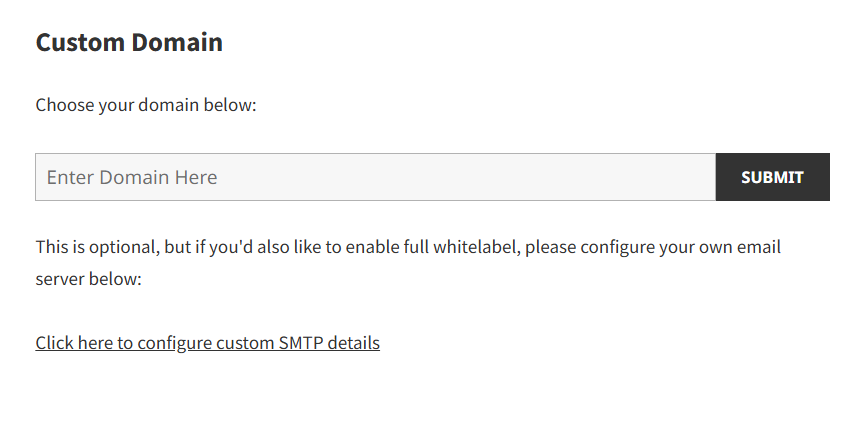Go to custom SMTP details configuration
Screen dimensions: 855x428
coord(207,343)
